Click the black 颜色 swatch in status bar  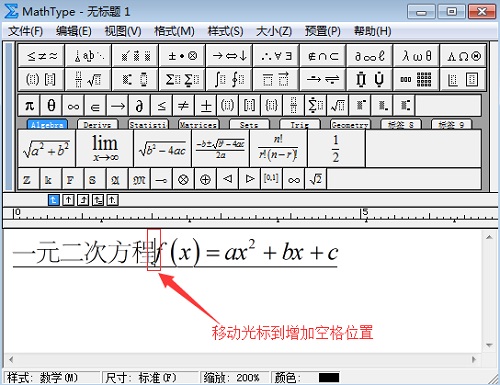click(x=329, y=378)
